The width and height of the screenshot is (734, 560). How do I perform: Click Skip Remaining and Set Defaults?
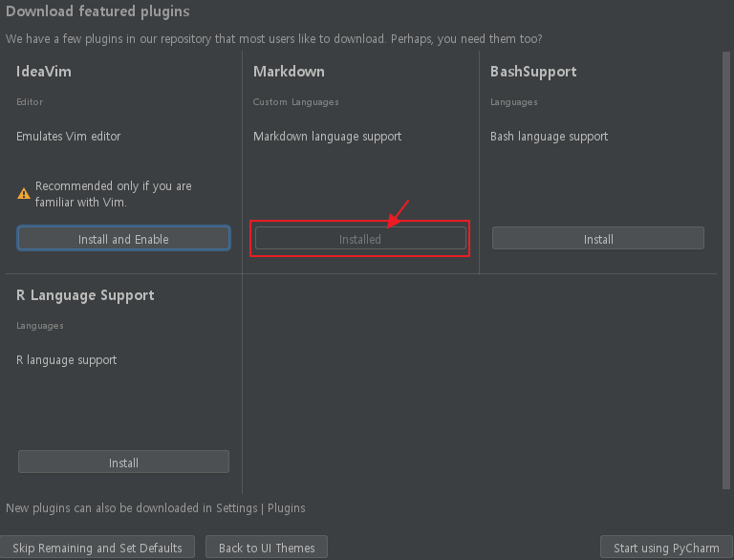pyautogui.click(x=97, y=548)
